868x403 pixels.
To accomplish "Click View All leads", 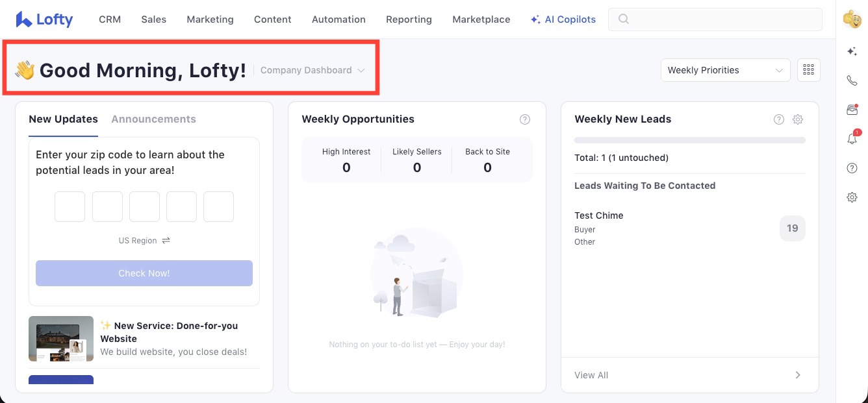I will pyautogui.click(x=591, y=375).
